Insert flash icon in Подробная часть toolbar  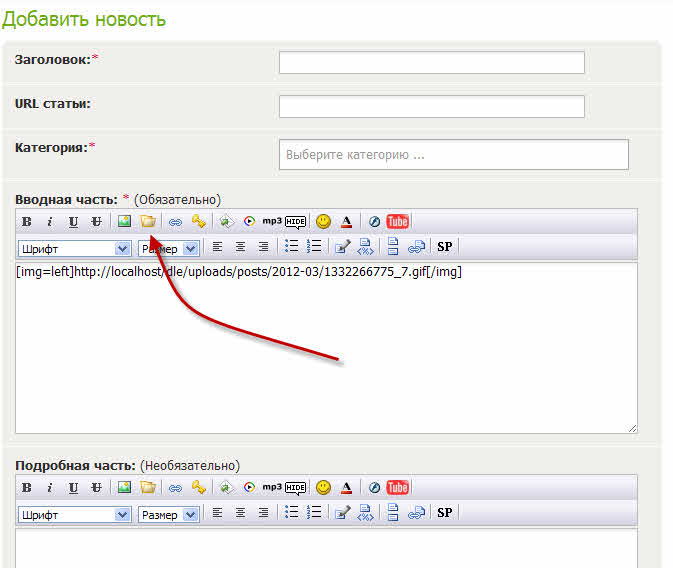tap(374, 488)
